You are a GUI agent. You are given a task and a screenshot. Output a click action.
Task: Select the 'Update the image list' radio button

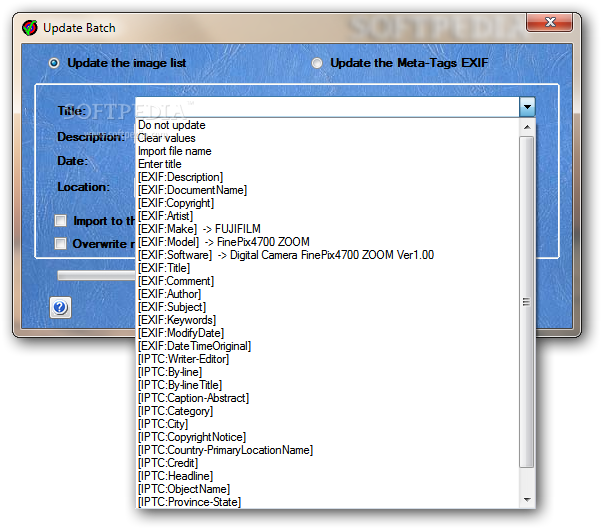click(54, 63)
